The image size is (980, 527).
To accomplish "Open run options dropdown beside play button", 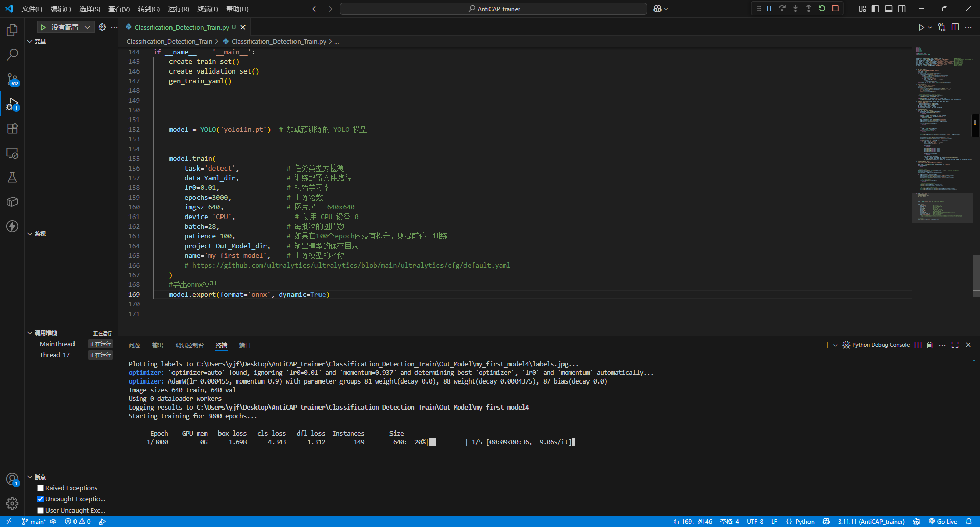I will pos(930,27).
